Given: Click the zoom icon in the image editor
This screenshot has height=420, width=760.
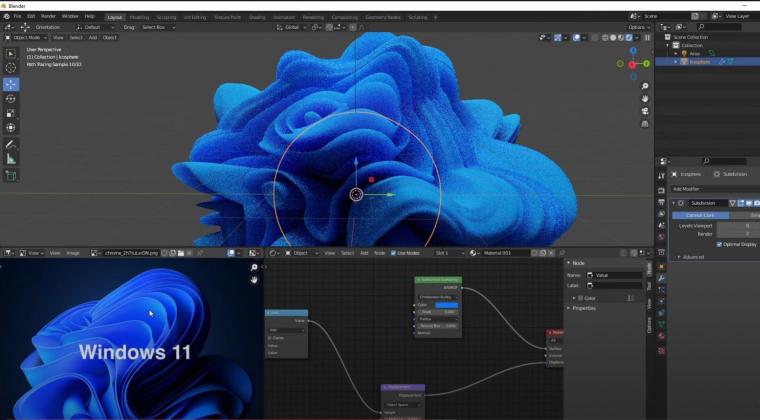Looking at the screenshot, I should coord(254,267).
